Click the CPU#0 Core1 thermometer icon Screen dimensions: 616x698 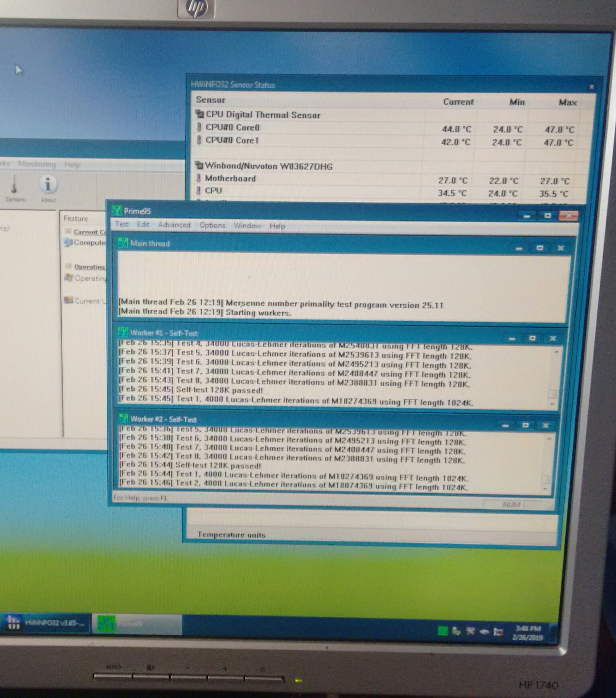(199, 140)
